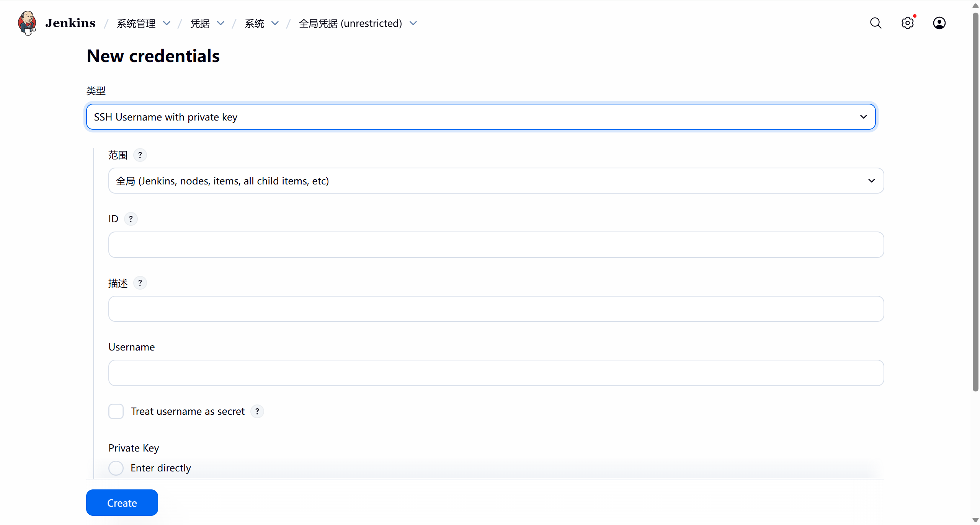Open the search magnifier icon
This screenshot has width=980, height=525.
pyautogui.click(x=875, y=23)
